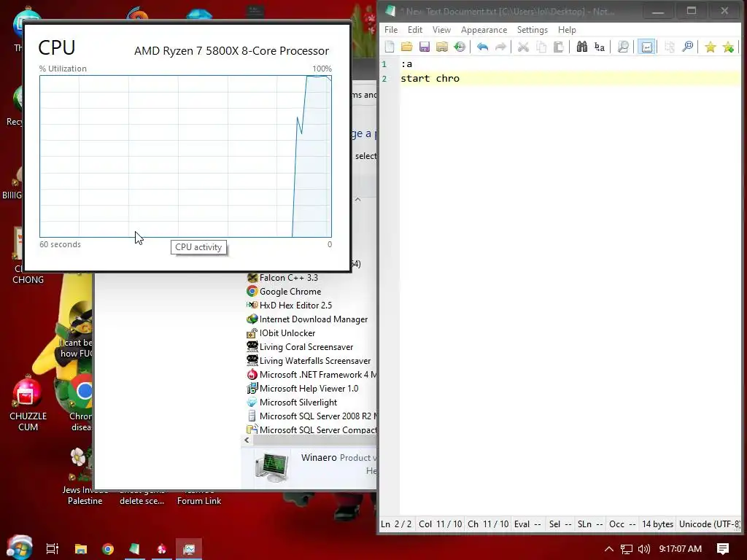Click the 'Sel --' status bar field

click(560, 524)
